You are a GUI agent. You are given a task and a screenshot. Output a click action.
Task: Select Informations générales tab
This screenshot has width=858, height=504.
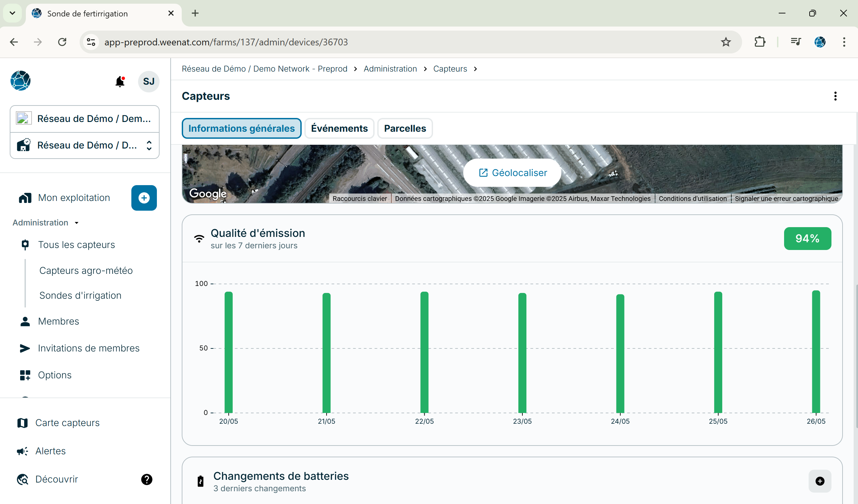point(242,128)
